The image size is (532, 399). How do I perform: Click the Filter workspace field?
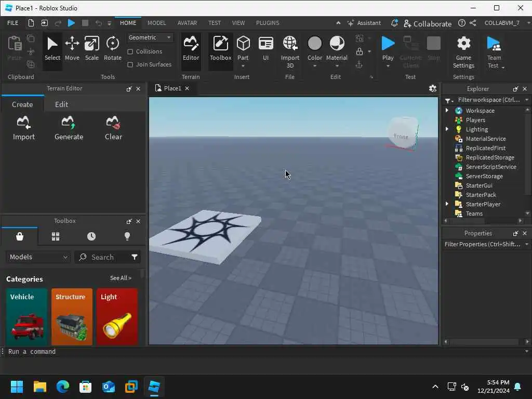(488, 100)
